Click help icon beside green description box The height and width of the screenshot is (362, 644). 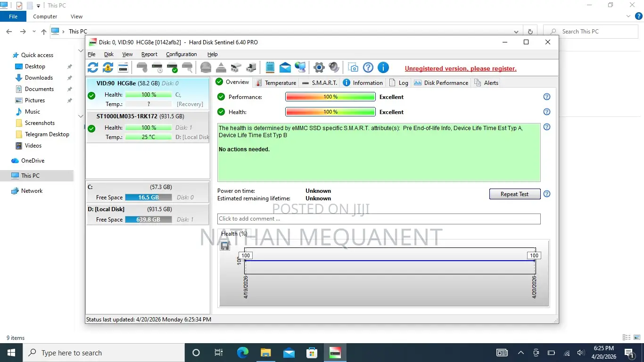click(547, 127)
